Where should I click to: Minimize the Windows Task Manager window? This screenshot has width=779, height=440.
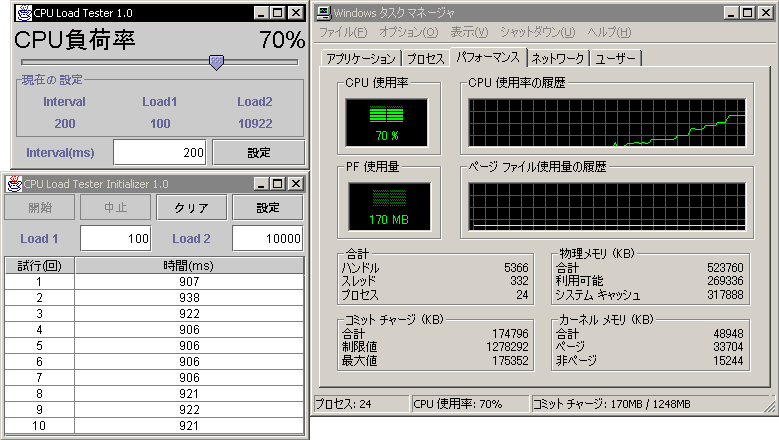[730, 13]
